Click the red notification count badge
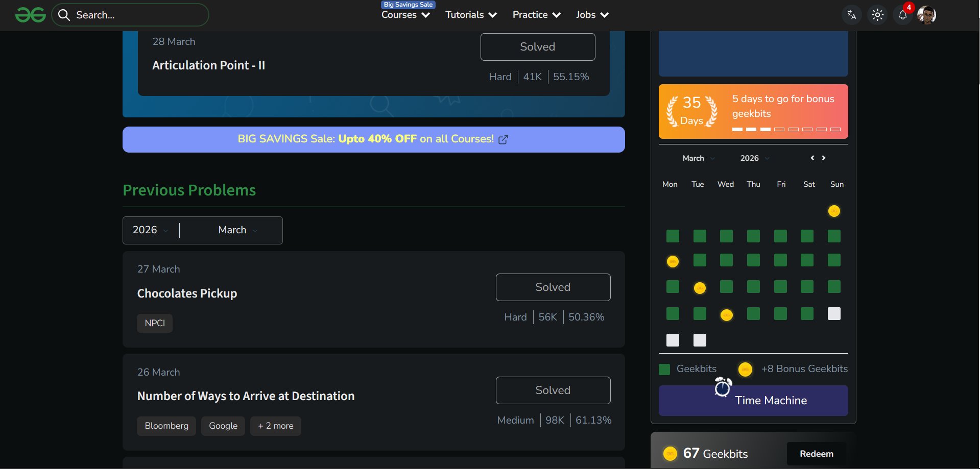 click(x=909, y=7)
